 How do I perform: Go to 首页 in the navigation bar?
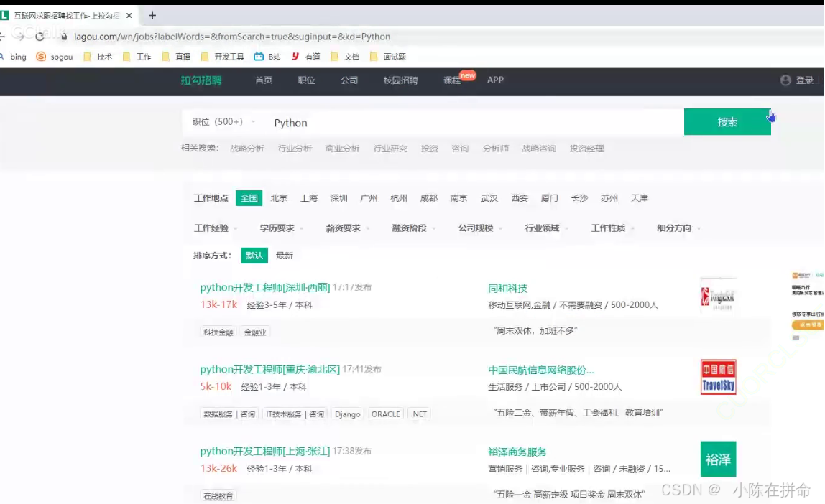tap(264, 80)
